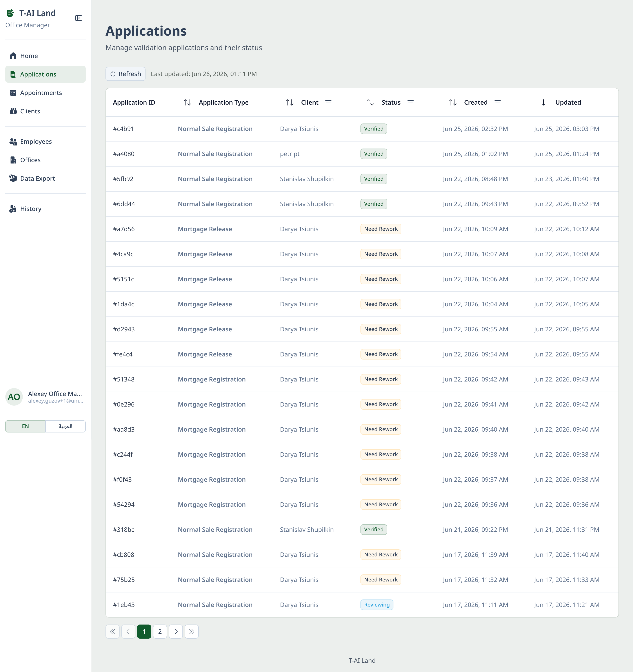The image size is (633, 672).
Task: Click Need Rework badge for #cb808
Action: 381,555
